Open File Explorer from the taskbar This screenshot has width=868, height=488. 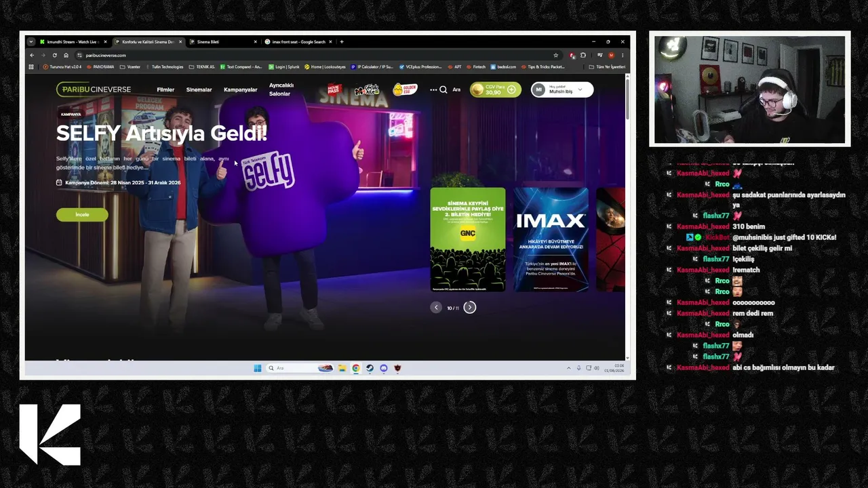342,368
